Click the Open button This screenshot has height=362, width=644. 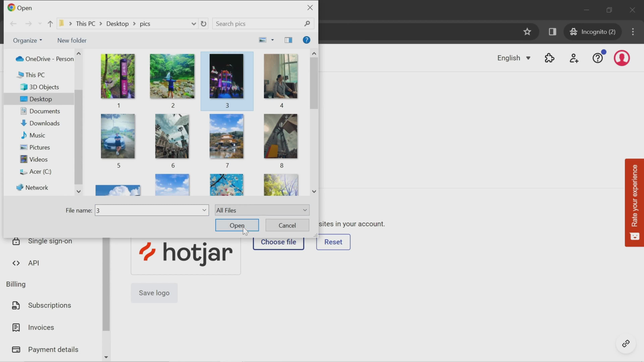coord(237,225)
